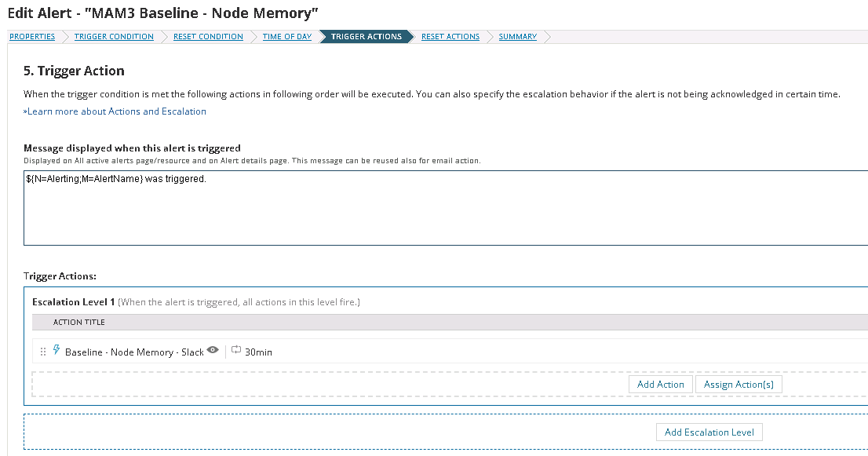Jump to the Reset Actions step
Viewport: 868px width, 456px height.
click(450, 37)
